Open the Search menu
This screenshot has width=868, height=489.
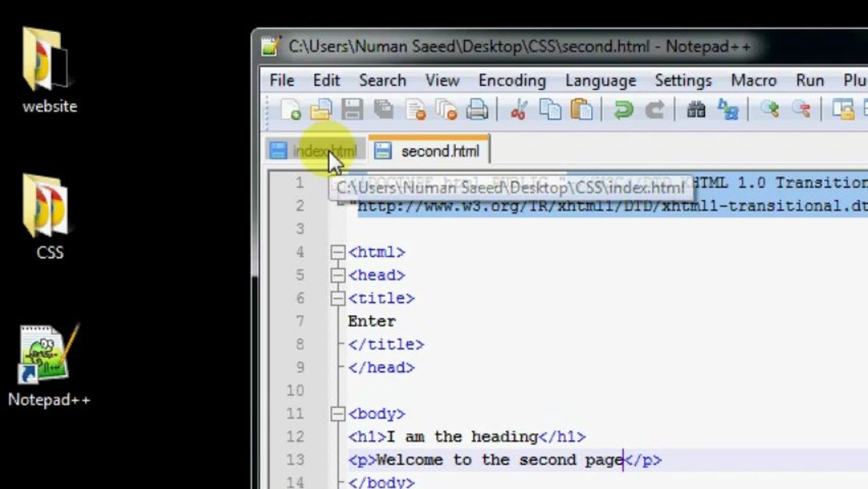point(383,80)
